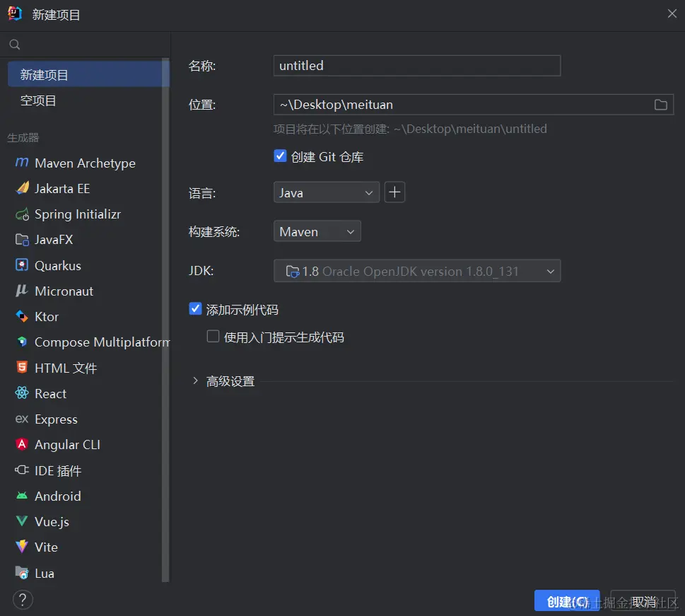The image size is (685, 616).
Task: Click the IDE plugin plug icon
Action: 22,470
